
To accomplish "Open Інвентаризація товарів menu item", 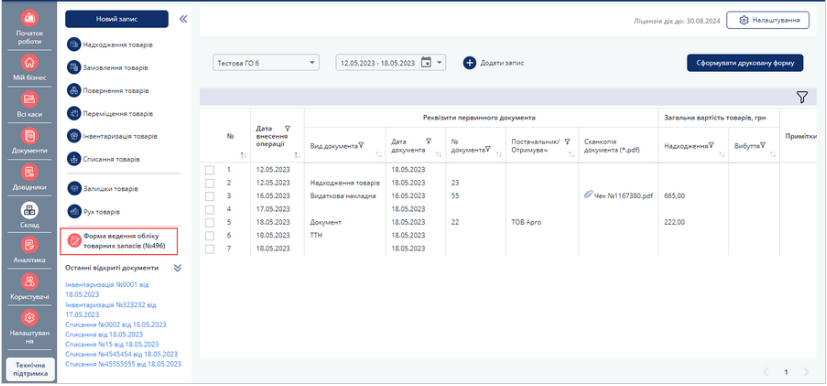I will coord(120,137).
